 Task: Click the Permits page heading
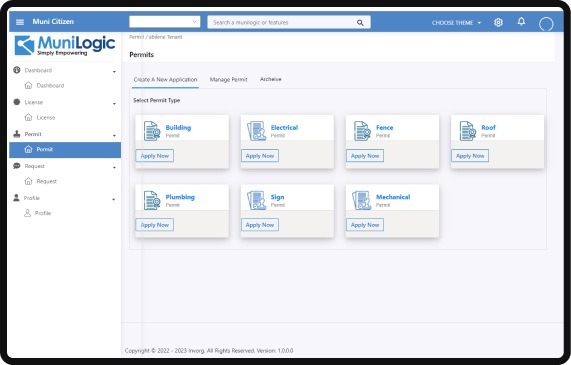[x=142, y=55]
